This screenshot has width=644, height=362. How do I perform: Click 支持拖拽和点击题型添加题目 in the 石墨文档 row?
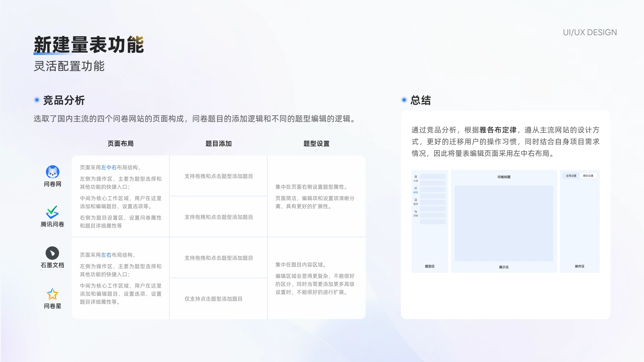pos(219,258)
